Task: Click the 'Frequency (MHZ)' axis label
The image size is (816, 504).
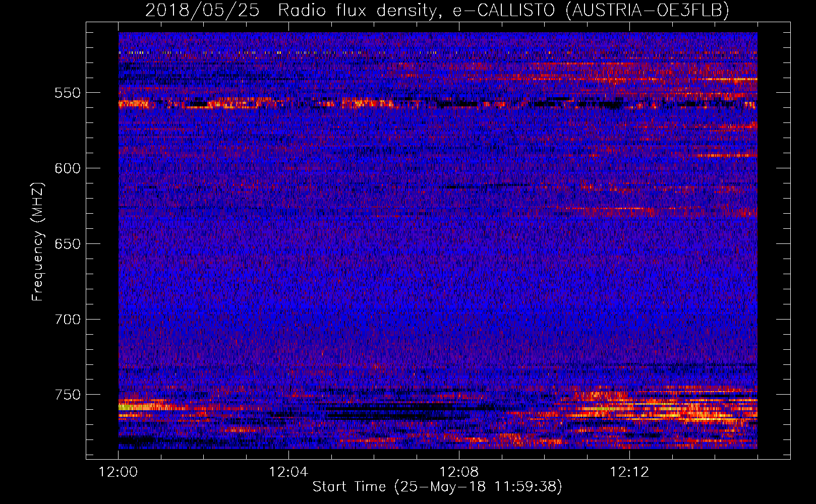Action: (x=38, y=241)
